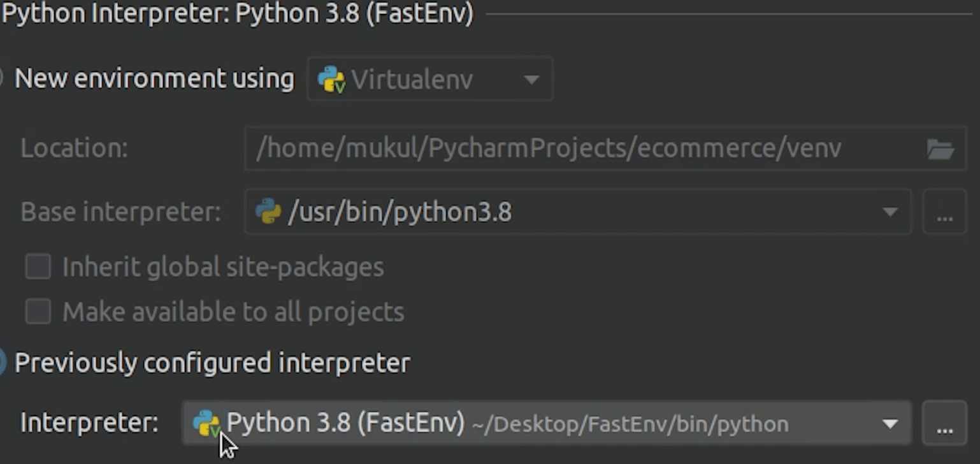
Task: Expand the Interpreter dropdown arrow
Action: pyautogui.click(x=890, y=424)
